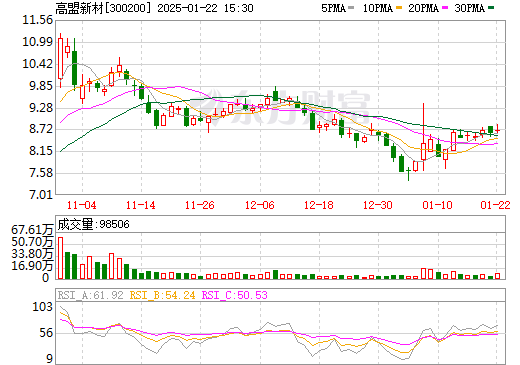Click the 7.58 price axis label
The width and height of the screenshot is (520, 365).
pos(41,173)
